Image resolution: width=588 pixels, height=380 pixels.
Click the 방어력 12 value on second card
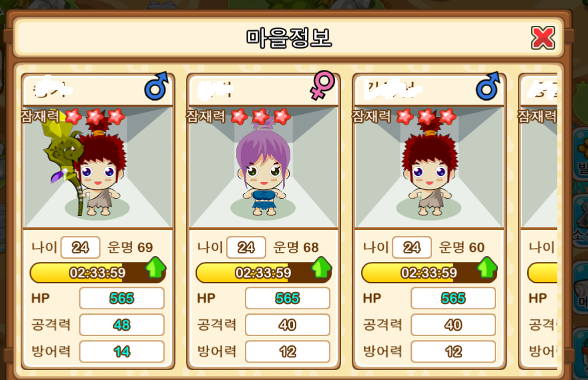pyautogui.click(x=288, y=351)
